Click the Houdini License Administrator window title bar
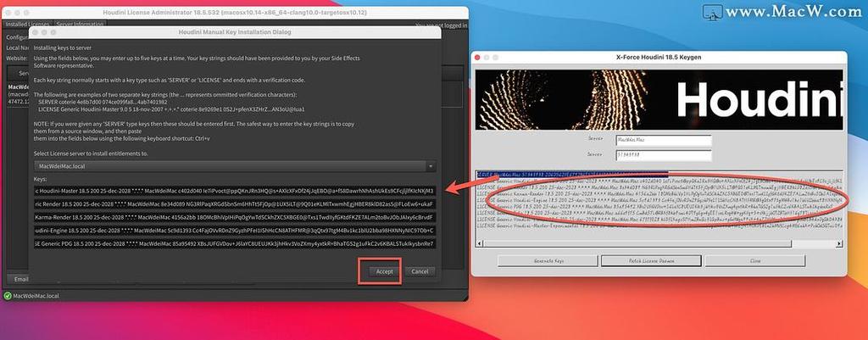868x340 pixels. 235,13
